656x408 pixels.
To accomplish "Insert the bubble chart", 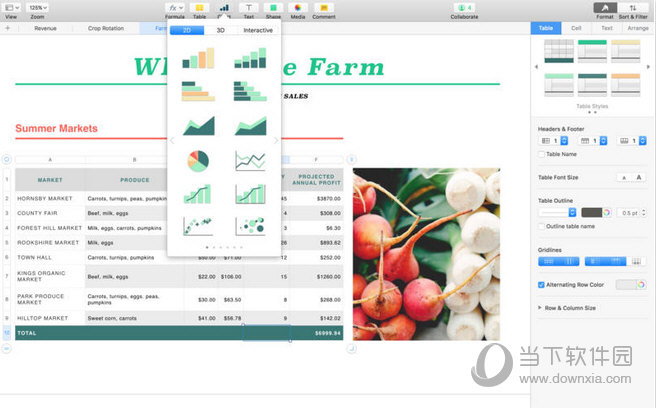I will 250,226.
